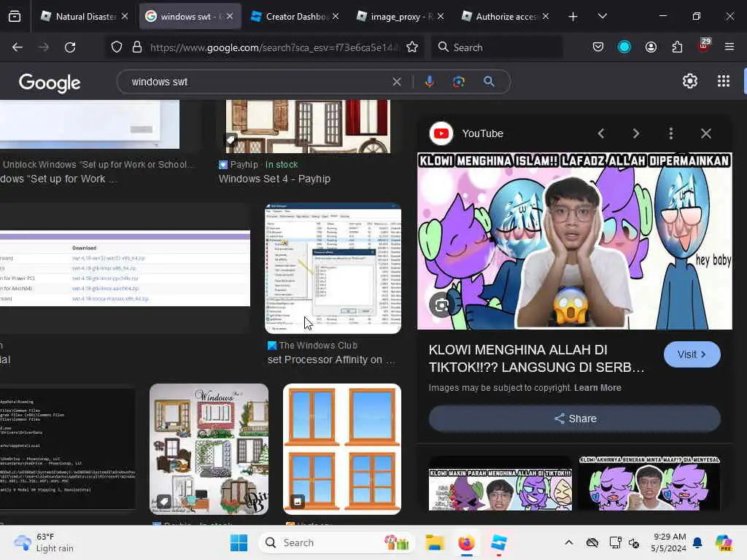Show next image in preview panel
The image size is (747, 560).
[x=636, y=134]
